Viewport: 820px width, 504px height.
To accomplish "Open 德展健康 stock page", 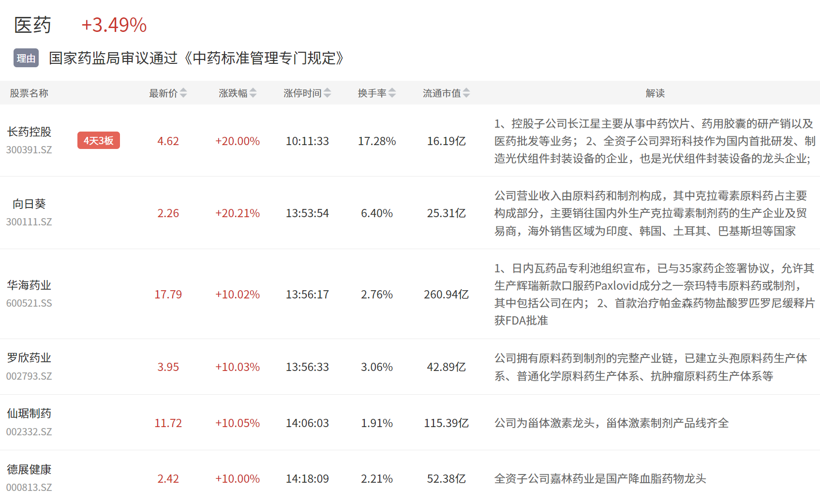I will (x=29, y=469).
